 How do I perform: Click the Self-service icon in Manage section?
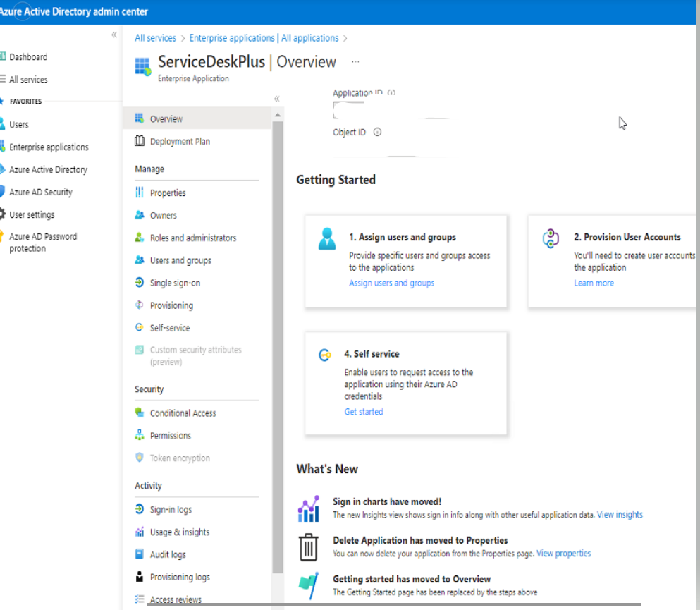pyautogui.click(x=140, y=327)
